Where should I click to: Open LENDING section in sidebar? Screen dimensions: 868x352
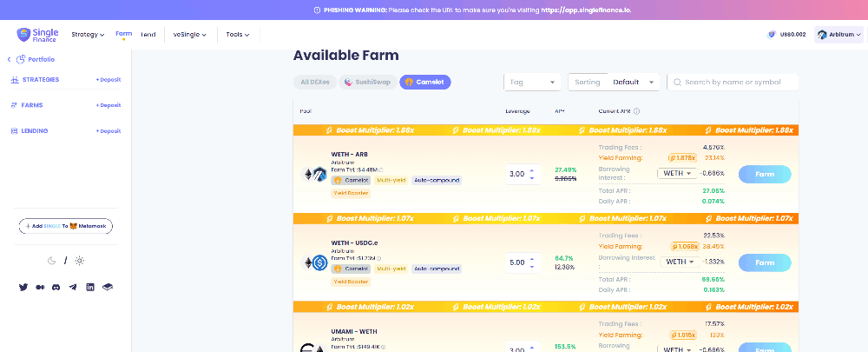[35, 131]
